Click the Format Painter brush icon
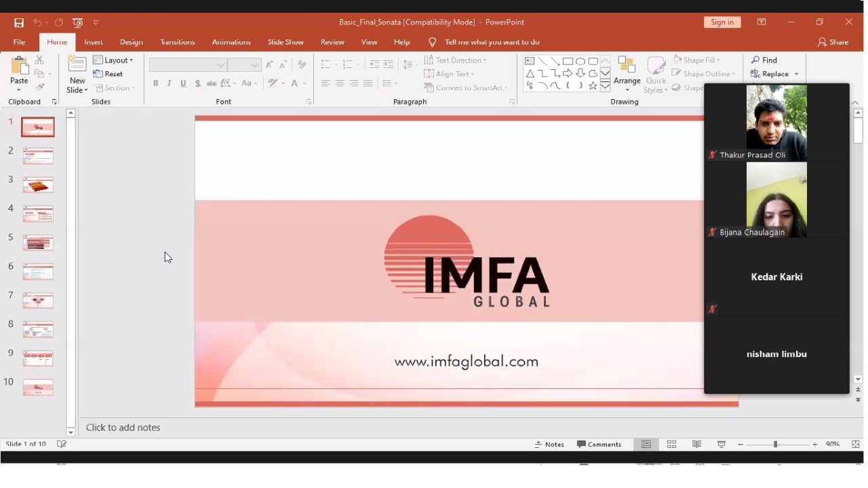 click(x=39, y=88)
